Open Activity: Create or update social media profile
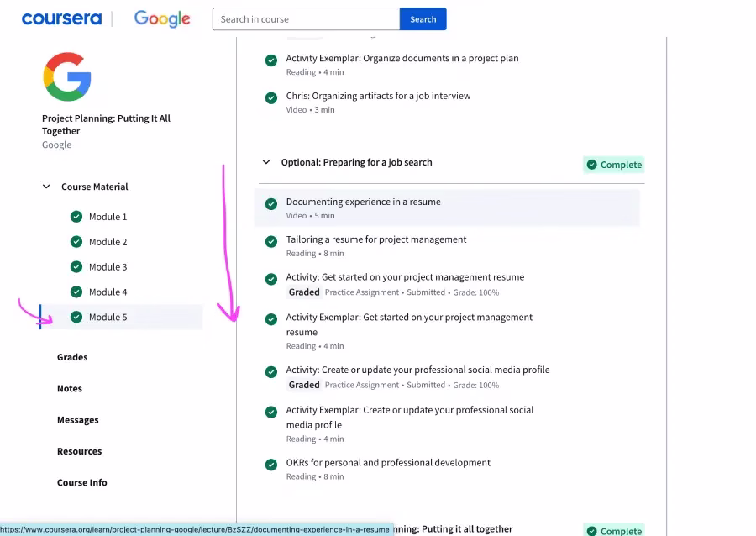The height and width of the screenshot is (536, 756). point(417,370)
